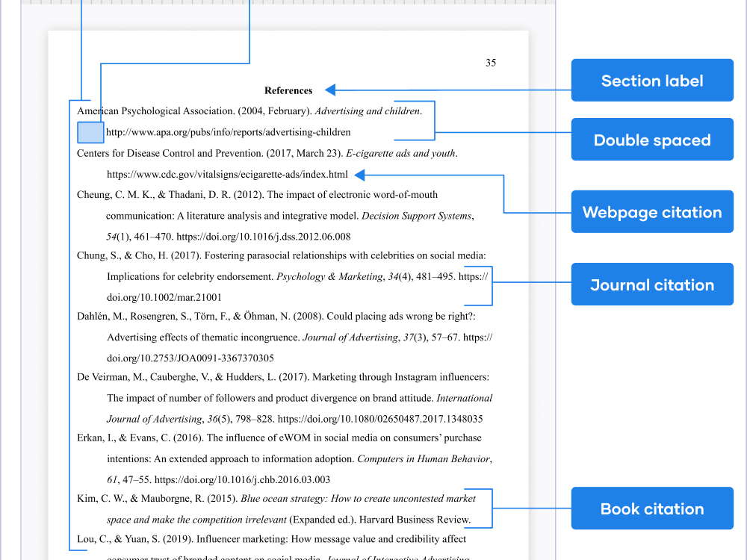Click the "Webpage citation" callout button
Image resolution: width=747 pixels, height=560 pixels.
[x=651, y=211]
